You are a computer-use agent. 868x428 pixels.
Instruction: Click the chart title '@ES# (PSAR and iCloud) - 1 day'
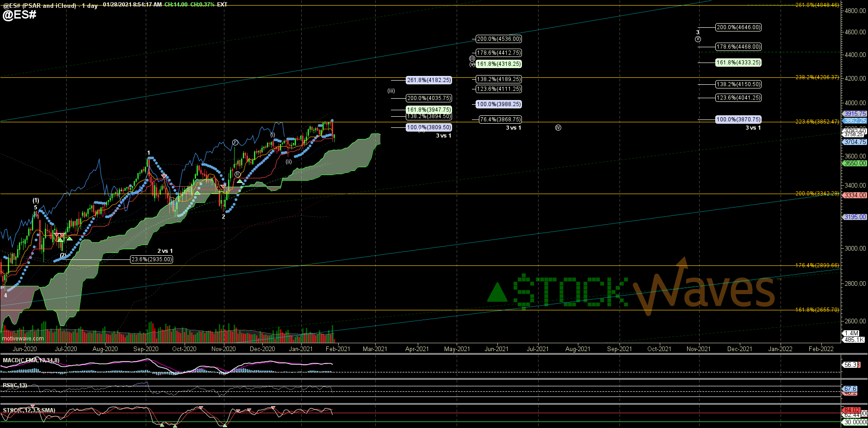50,5
